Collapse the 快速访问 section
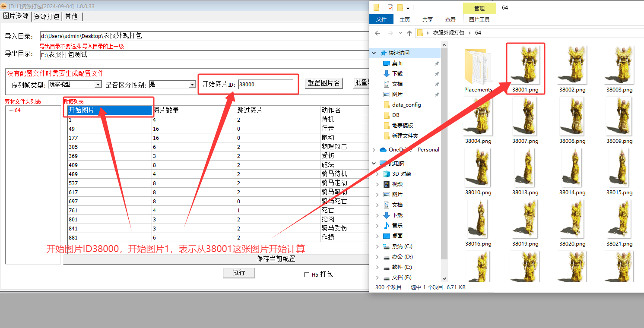The width and height of the screenshot is (644, 328). coord(374,53)
